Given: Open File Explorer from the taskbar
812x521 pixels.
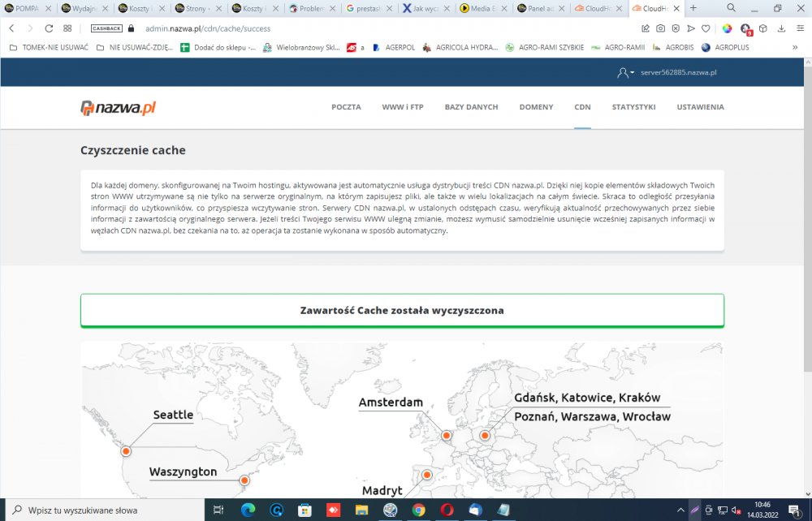Looking at the screenshot, I should coord(361,510).
